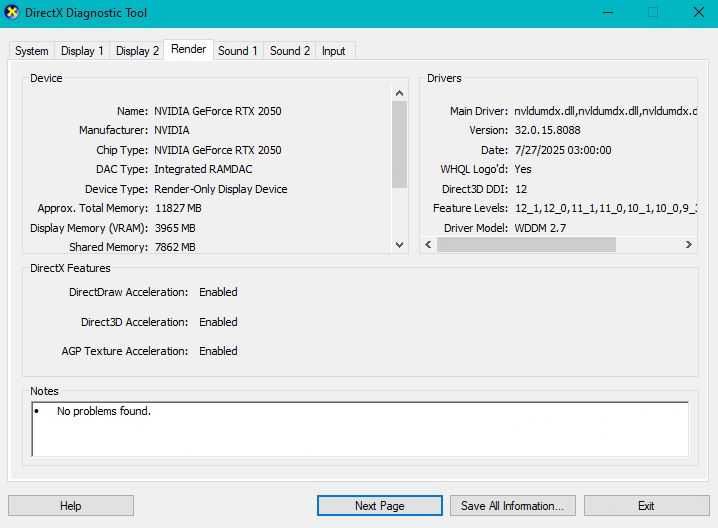This screenshot has height=528, width=718.
Task: Click Save All Information button
Action: pyautogui.click(x=512, y=506)
